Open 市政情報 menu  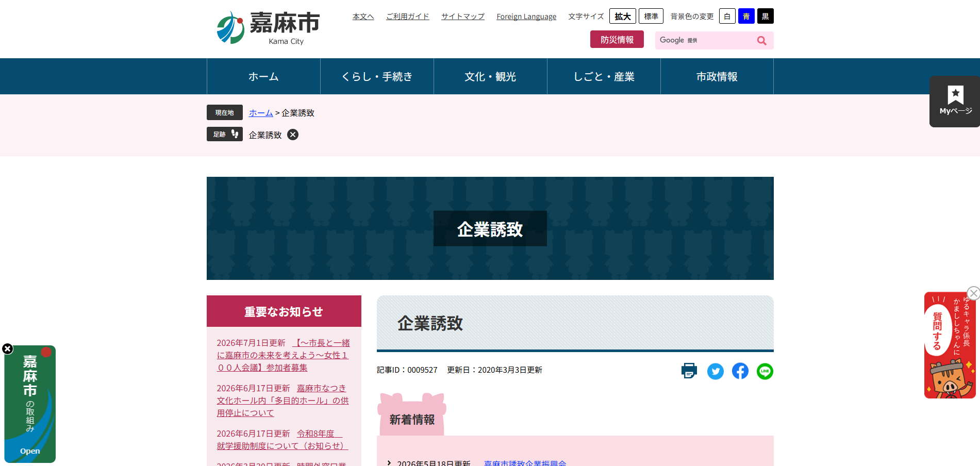click(x=717, y=76)
